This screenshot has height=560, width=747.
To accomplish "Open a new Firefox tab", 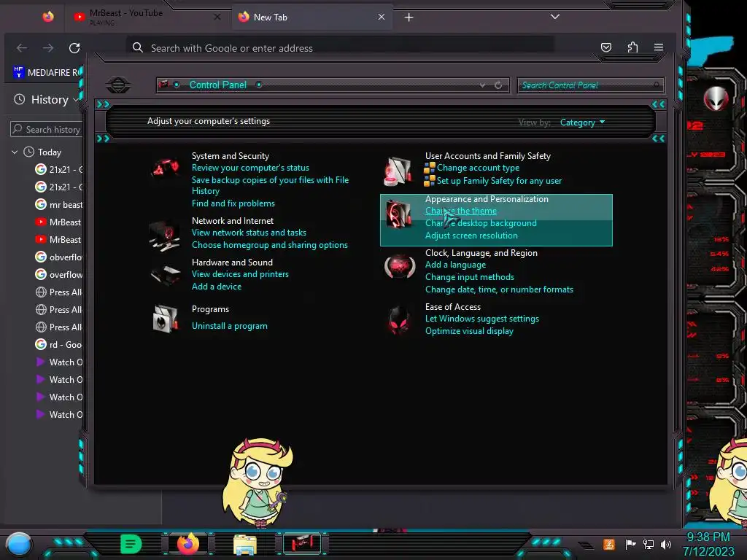I will click(409, 17).
